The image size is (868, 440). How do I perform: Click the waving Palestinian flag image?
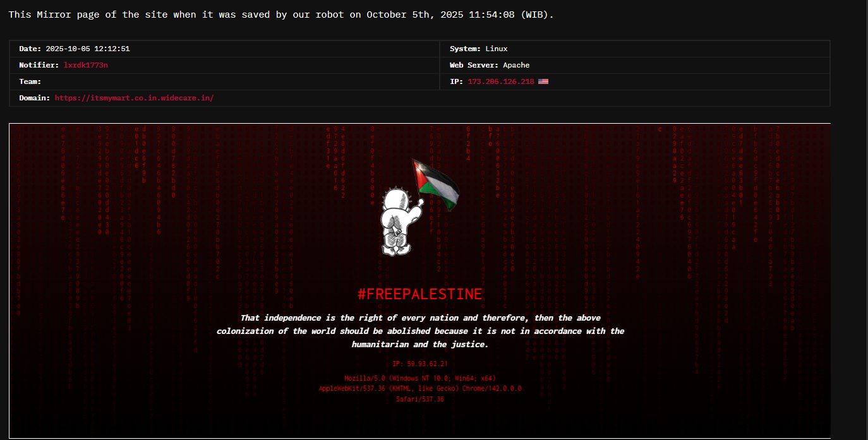pyautogui.click(x=436, y=184)
